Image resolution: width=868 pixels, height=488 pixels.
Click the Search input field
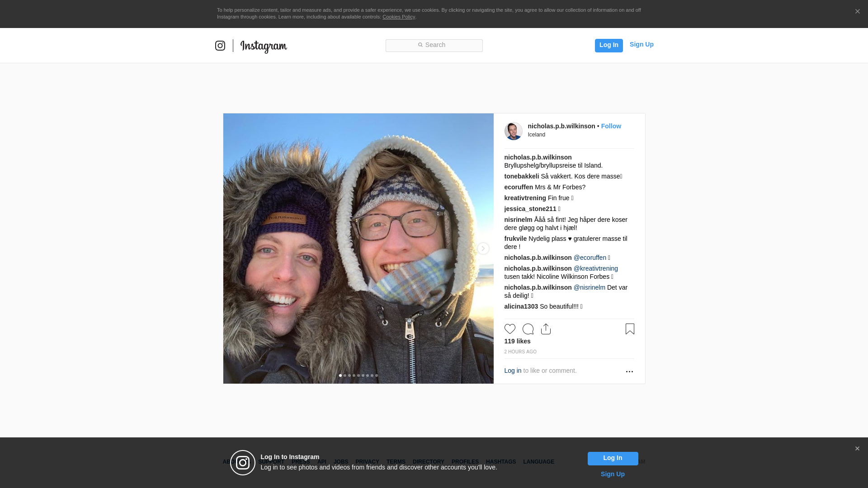(434, 46)
